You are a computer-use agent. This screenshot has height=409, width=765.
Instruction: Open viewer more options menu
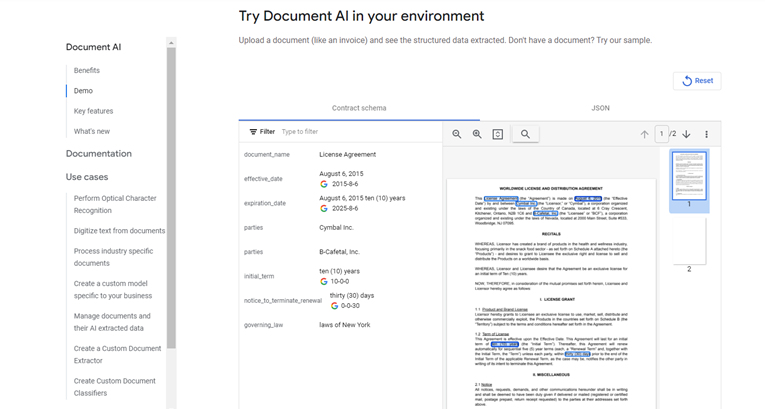click(706, 134)
